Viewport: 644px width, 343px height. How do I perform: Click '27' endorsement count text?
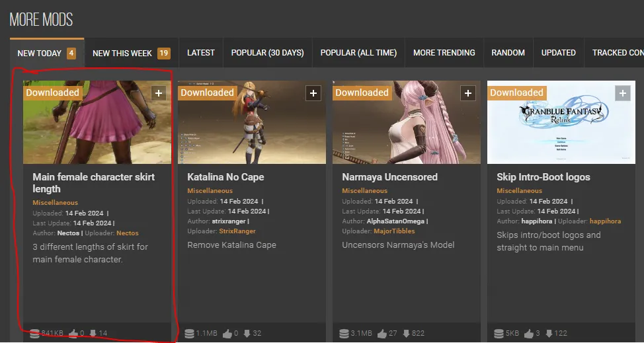393,334
